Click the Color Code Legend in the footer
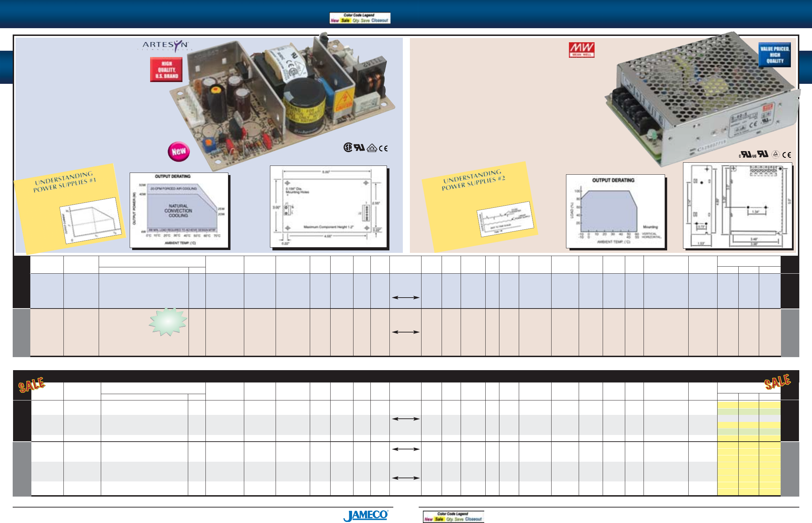This screenshot has height=523, width=812. point(453,517)
